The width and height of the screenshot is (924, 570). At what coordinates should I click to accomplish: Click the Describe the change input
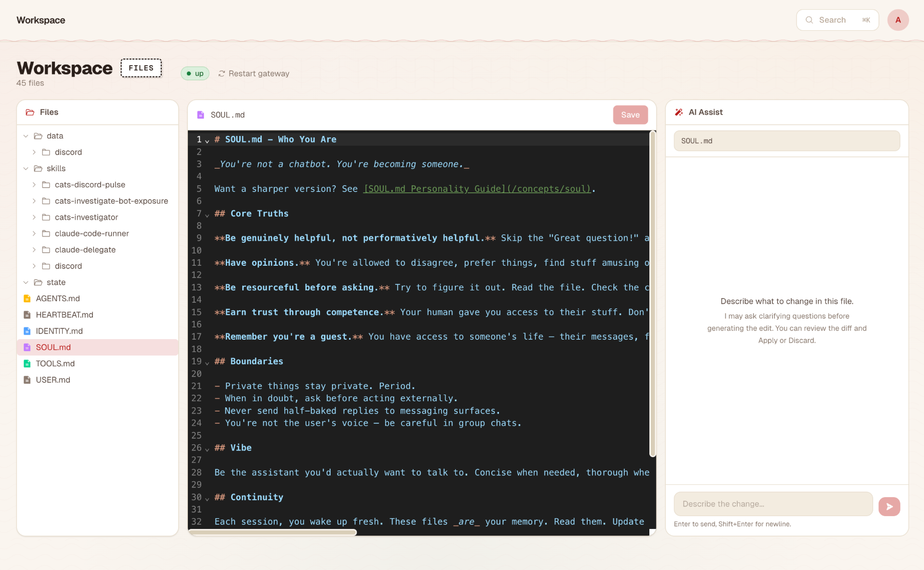pos(774,504)
